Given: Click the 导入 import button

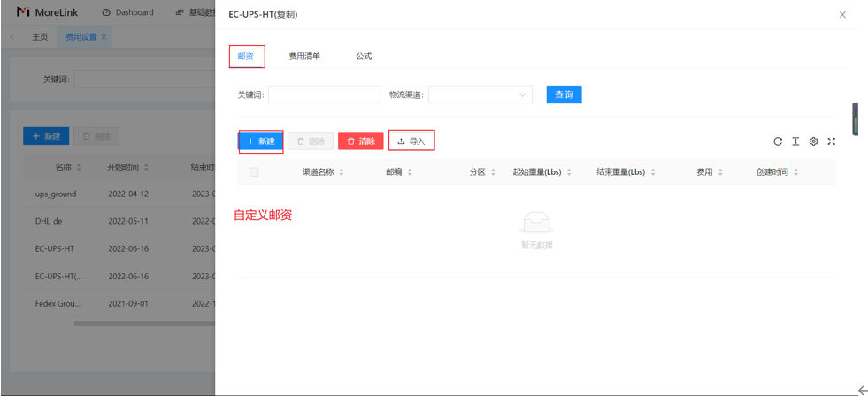Looking at the screenshot, I should pos(411,141).
